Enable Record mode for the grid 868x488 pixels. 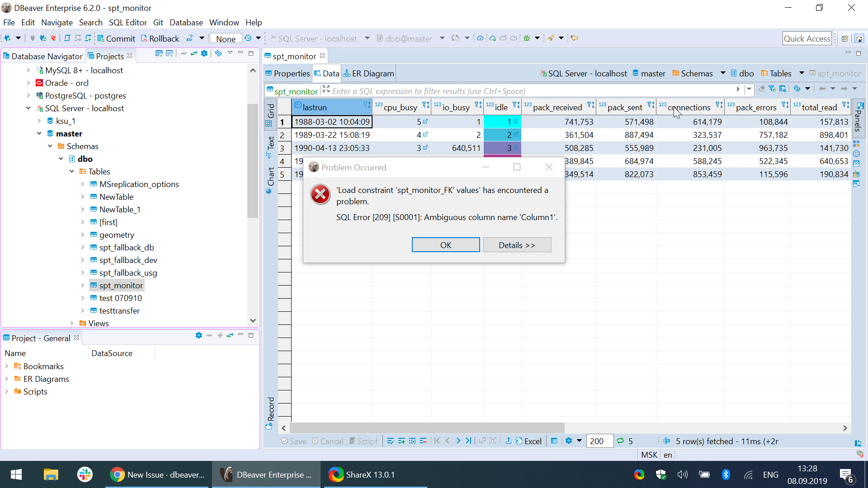click(270, 407)
